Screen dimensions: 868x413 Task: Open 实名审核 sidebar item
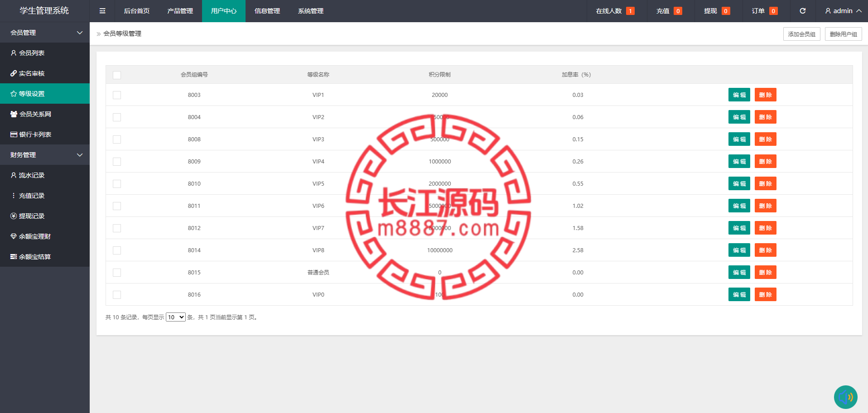pos(45,73)
